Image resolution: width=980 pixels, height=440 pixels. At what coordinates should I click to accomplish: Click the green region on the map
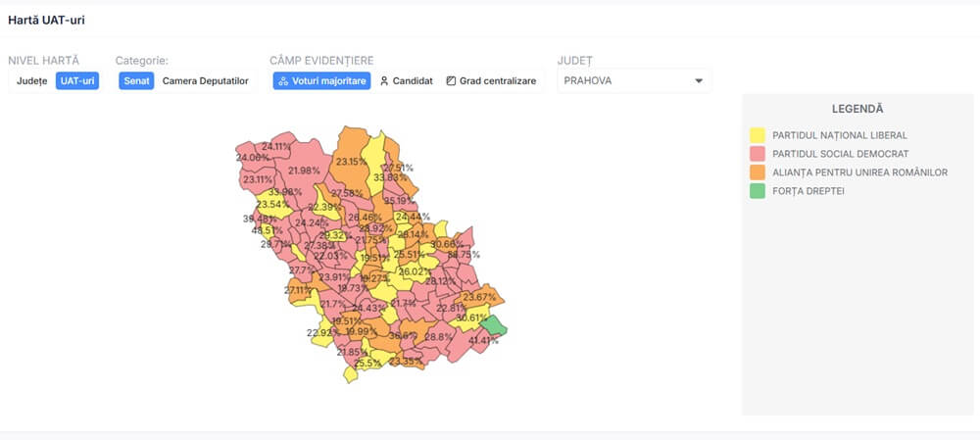click(x=497, y=327)
